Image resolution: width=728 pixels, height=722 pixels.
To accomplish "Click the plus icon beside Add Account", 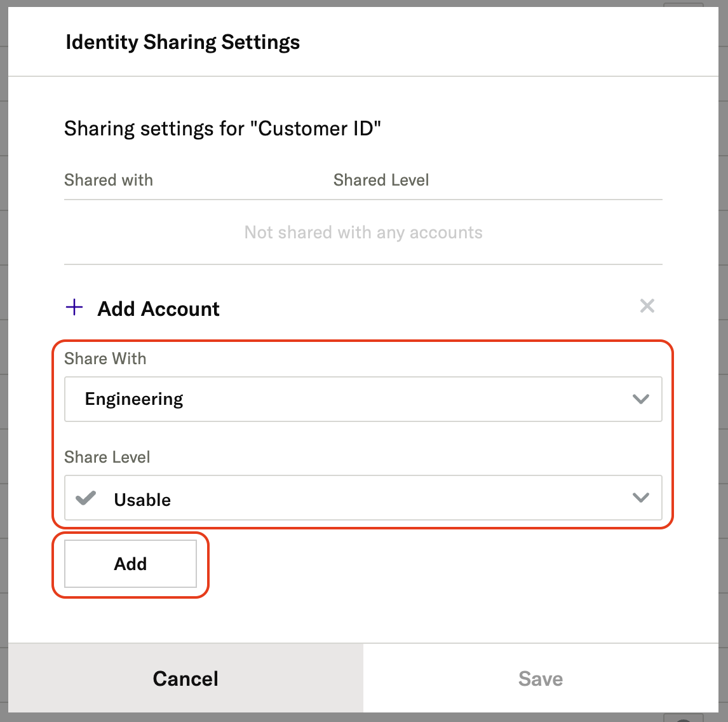I will (74, 308).
